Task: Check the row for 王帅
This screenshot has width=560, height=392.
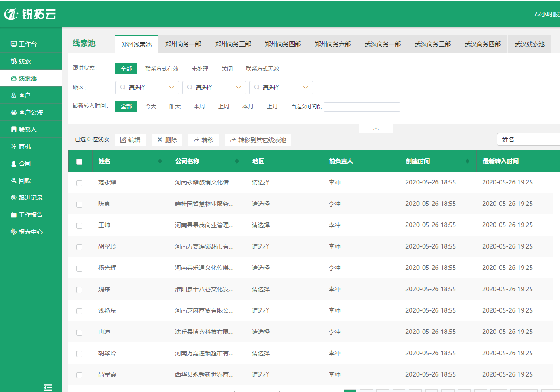Action: pos(79,225)
